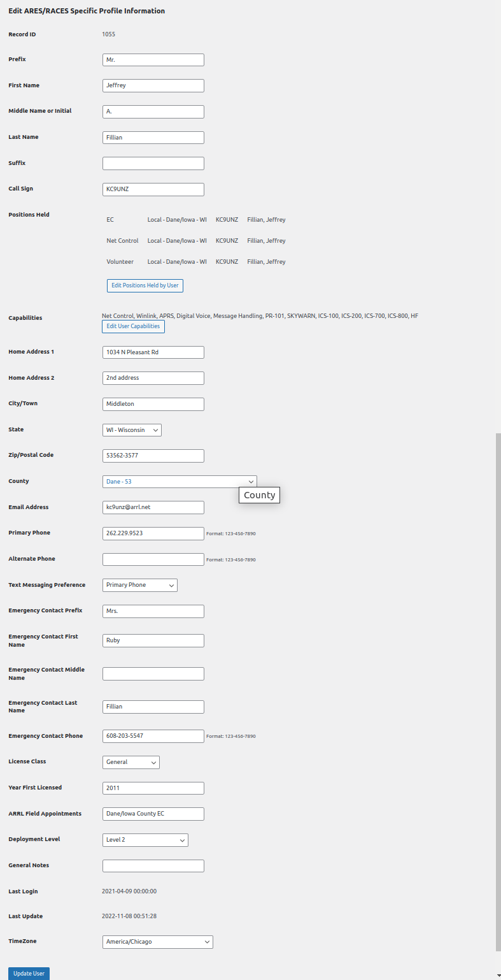
Task: Click the ARRL Field Appointments input
Action: point(153,814)
